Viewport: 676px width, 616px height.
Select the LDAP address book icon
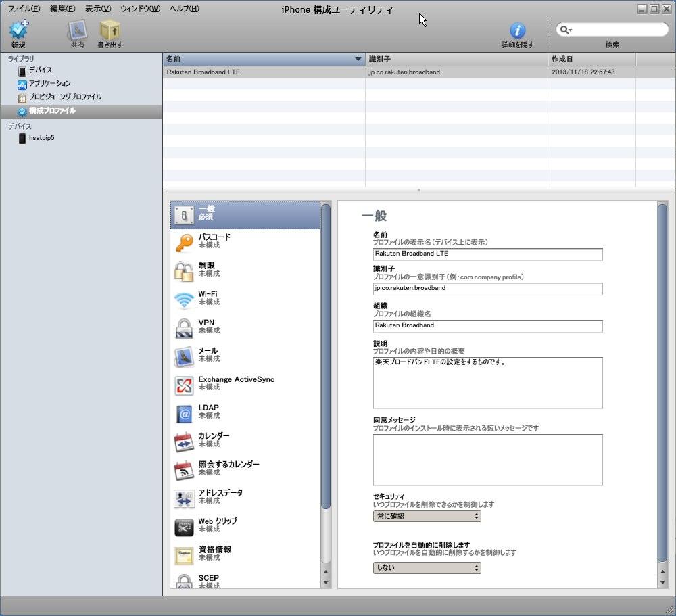tap(184, 414)
